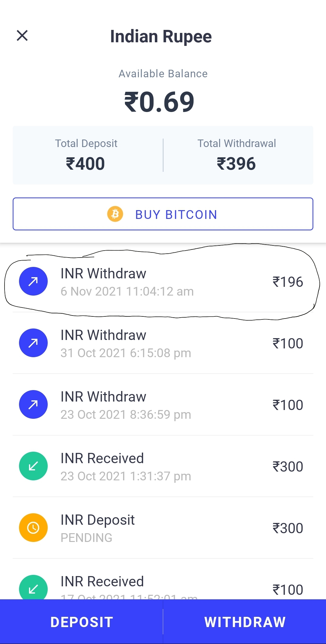Tap the Total Deposit ₹400 summary
326x644 pixels.
(86, 156)
